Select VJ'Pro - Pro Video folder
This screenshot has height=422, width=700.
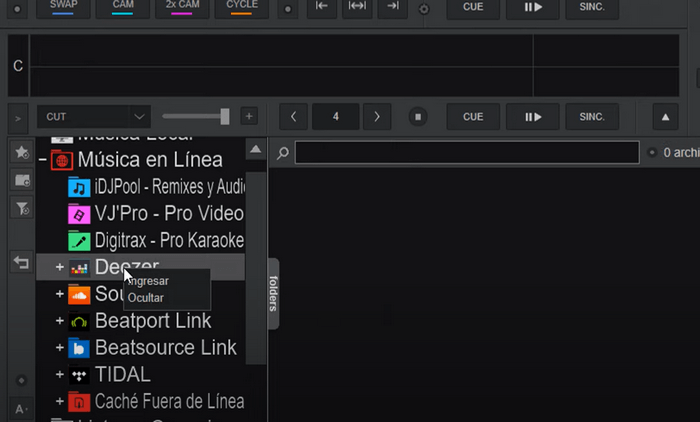pyautogui.click(x=156, y=213)
